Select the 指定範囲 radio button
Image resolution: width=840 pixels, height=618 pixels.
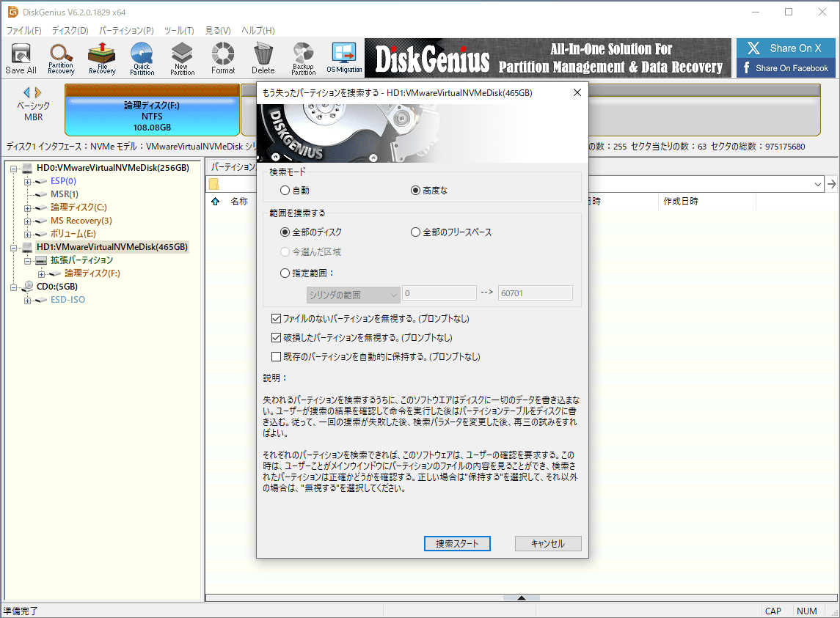tap(285, 273)
